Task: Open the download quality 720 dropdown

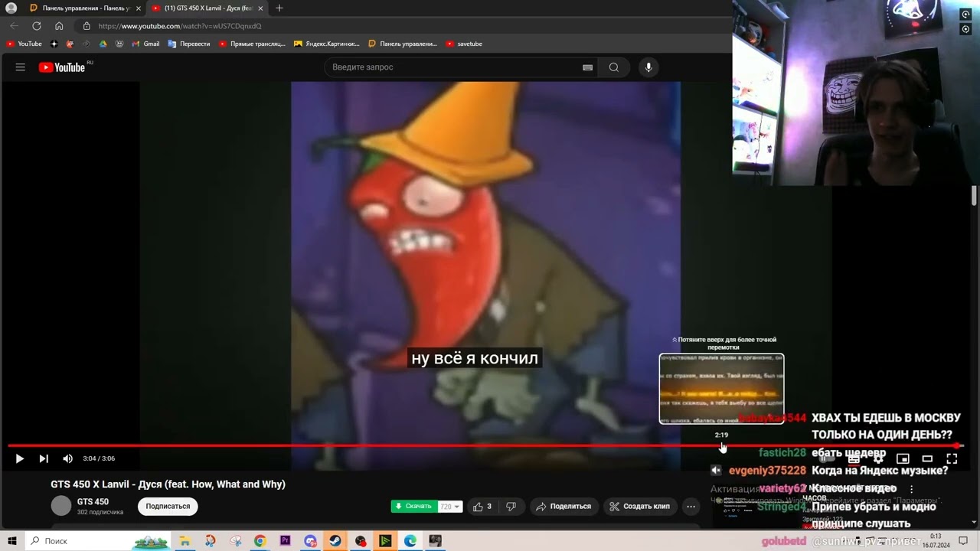Action: coord(449,507)
